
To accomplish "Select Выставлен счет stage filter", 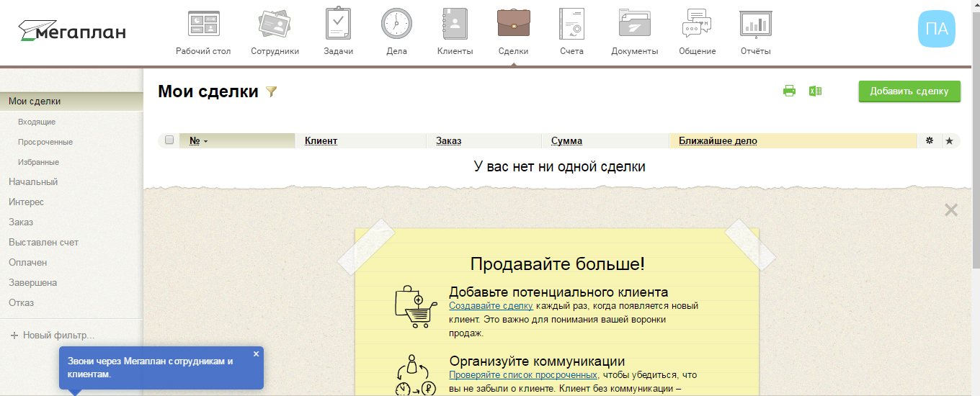I will [43, 243].
